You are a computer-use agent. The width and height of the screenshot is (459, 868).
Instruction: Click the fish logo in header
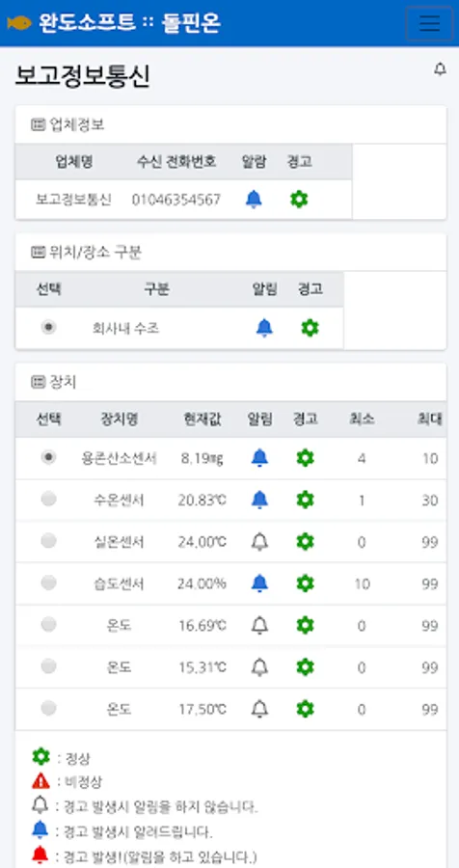[x=19, y=23]
